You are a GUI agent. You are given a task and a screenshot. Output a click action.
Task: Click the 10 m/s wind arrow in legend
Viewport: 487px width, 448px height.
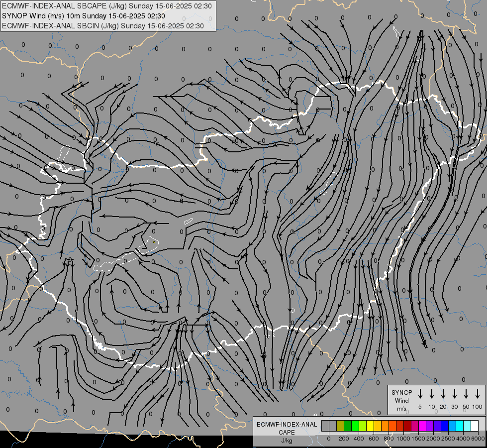tap(431, 394)
